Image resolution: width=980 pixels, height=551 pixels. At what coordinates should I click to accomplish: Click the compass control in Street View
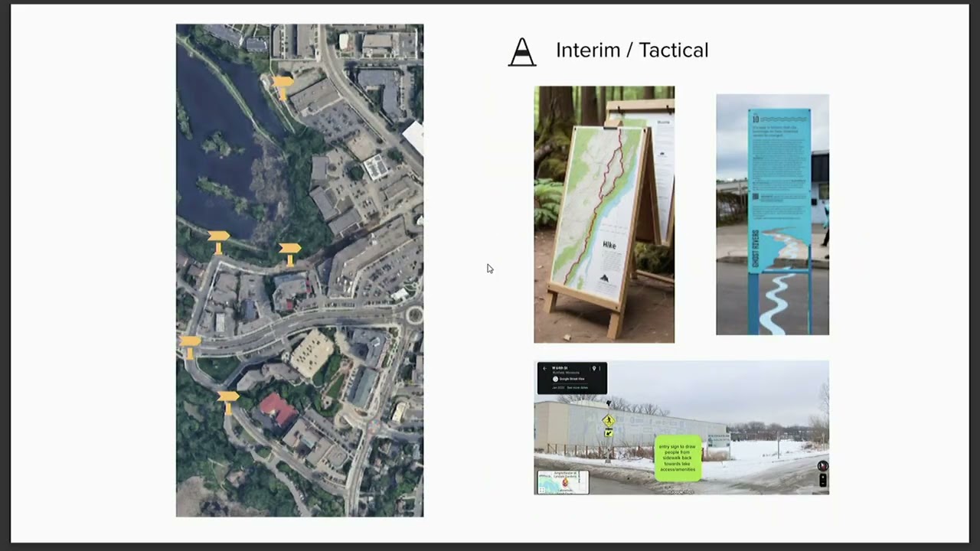pos(822,466)
